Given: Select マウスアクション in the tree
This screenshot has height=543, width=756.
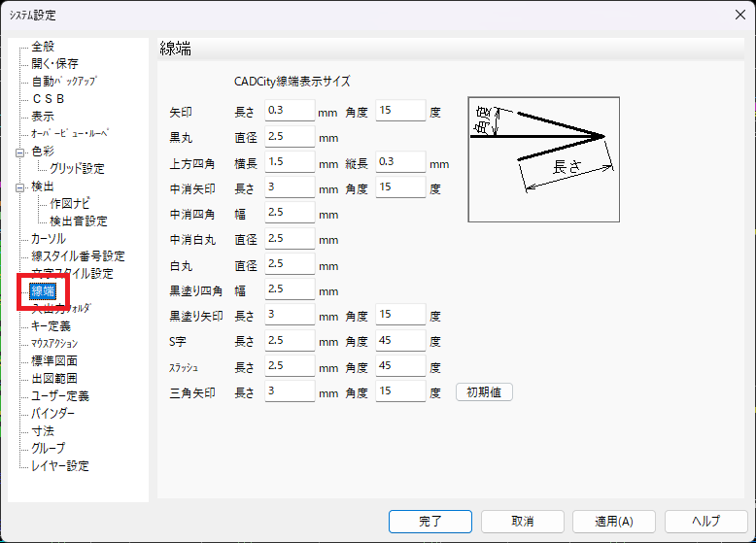Looking at the screenshot, I should tap(54, 344).
